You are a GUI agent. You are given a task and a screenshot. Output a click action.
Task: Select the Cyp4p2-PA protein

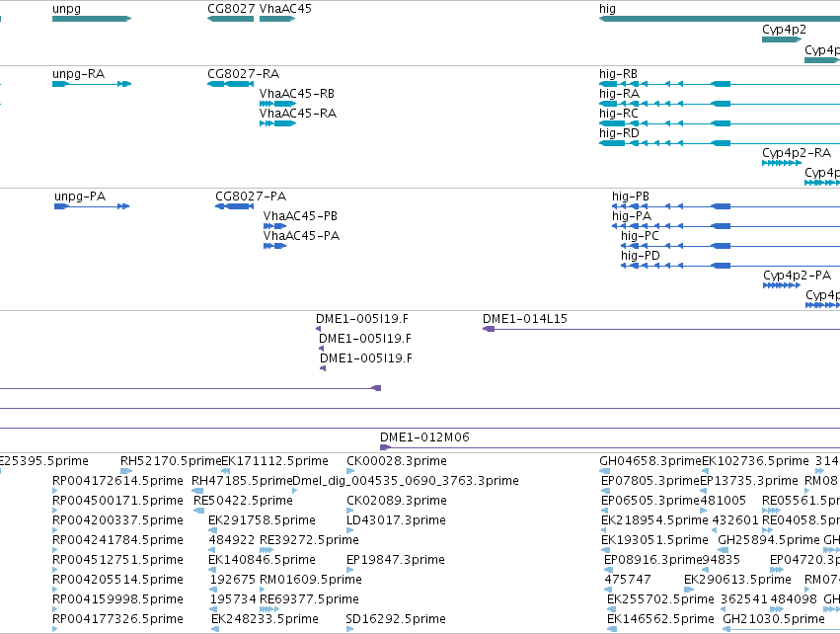pos(782,285)
